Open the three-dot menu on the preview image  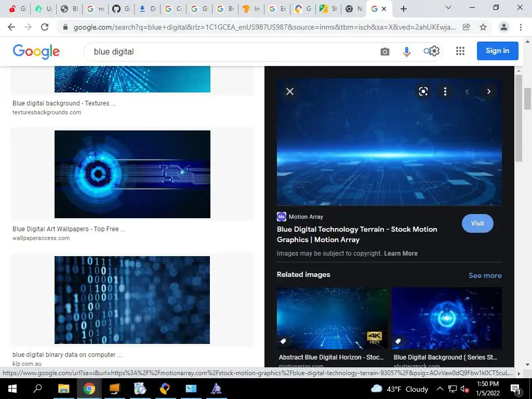[445, 91]
